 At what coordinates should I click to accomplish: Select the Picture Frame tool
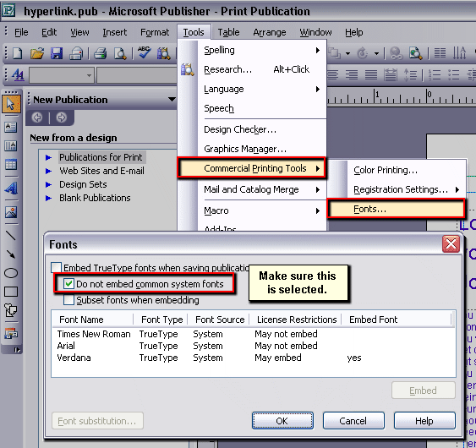(11, 212)
